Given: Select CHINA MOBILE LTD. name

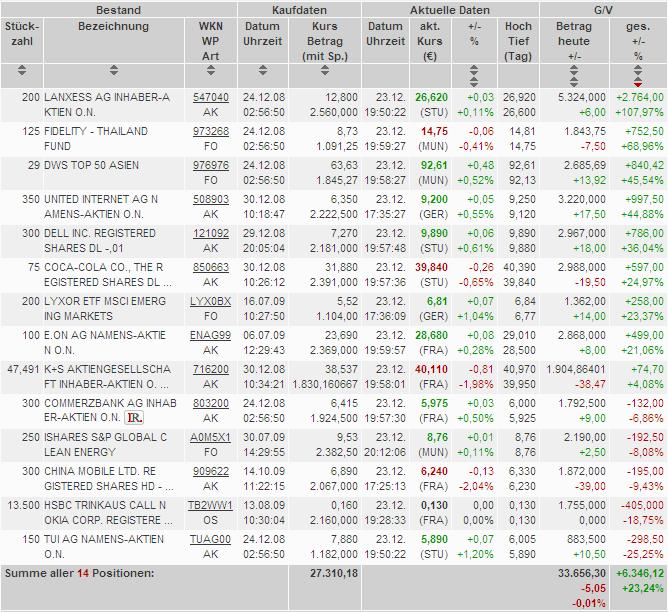Looking at the screenshot, I should [109, 479].
